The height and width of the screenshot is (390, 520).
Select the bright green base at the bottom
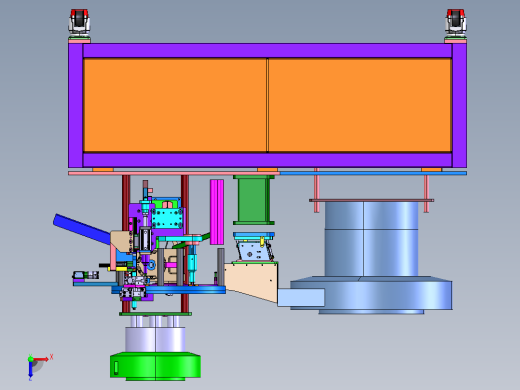tap(155, 366)
